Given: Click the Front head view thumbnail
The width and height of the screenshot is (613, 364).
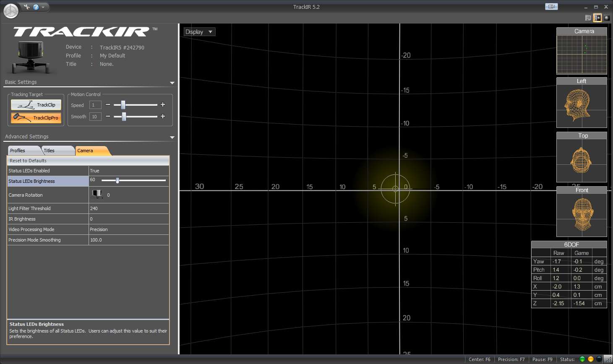Looking at the screenshot, I should (582, 212).
